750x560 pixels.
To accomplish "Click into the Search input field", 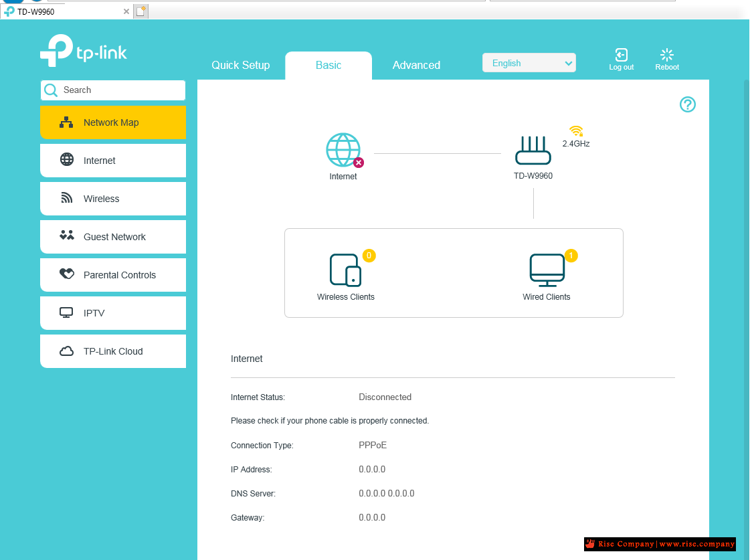I will point(113,90).
